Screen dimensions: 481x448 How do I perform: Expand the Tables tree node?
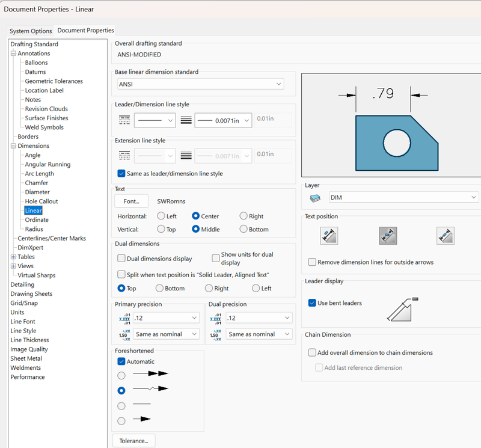pos(13,257)
